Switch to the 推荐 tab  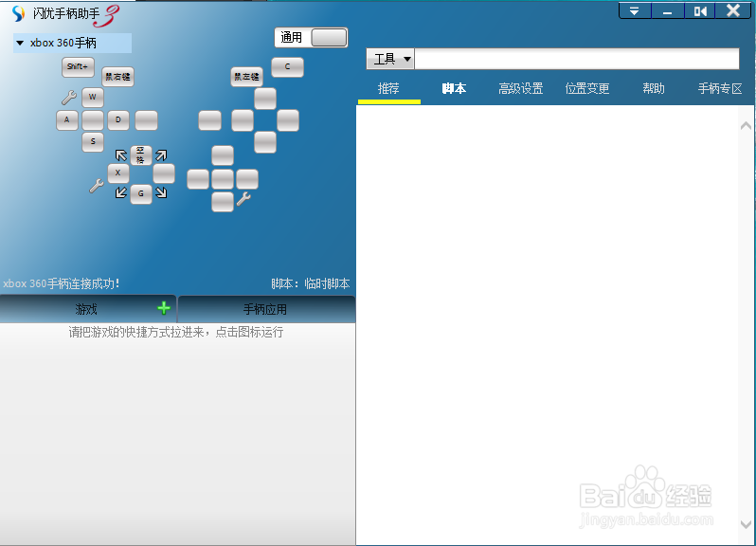pos(388,89)
